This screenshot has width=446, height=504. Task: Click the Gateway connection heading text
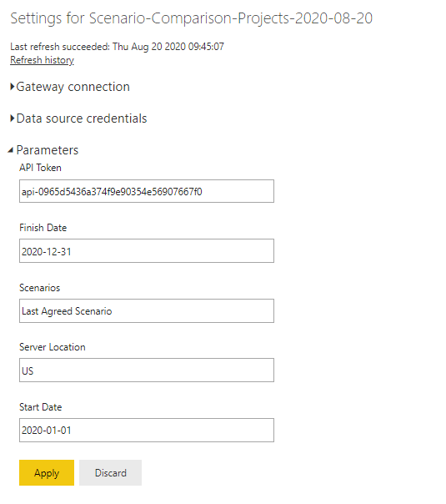pyautogui.click(x=73, y=87)
